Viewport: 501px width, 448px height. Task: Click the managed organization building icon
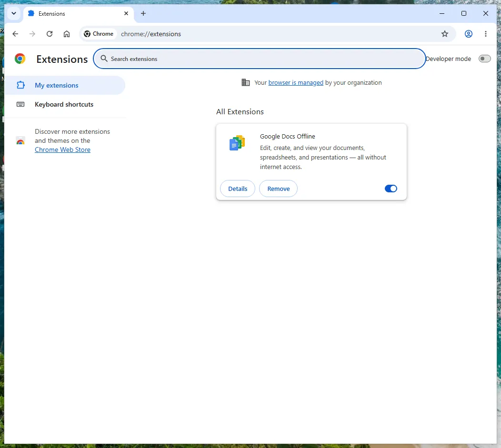pyautogui.click(x=245, y=82)
